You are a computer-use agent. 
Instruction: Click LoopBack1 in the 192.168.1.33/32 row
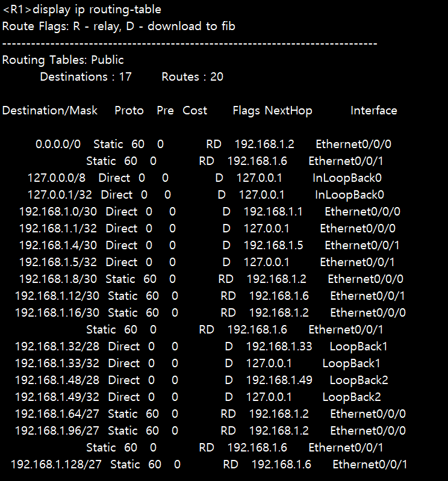point(351,364)
